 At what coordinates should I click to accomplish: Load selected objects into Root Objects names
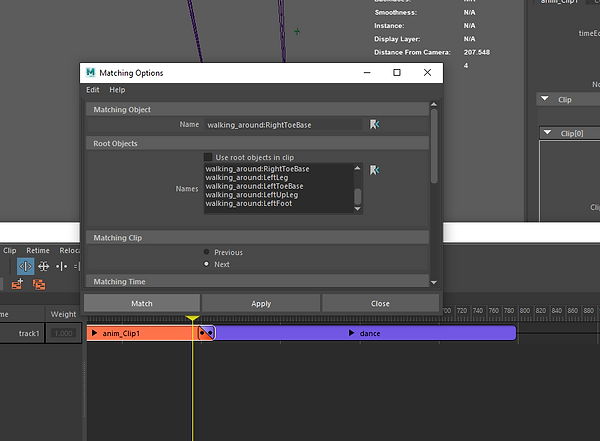pos(374,170)
